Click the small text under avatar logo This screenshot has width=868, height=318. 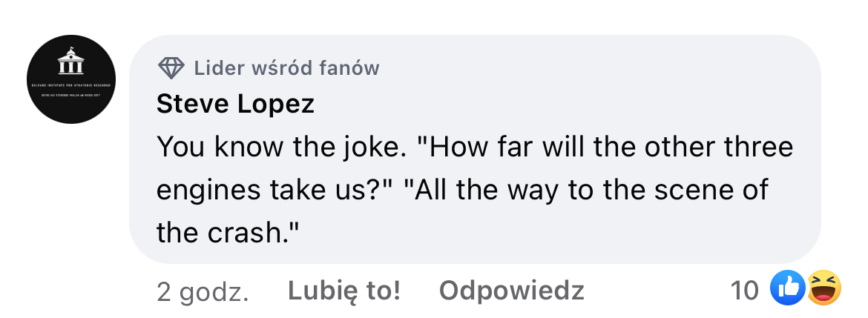coord(70,92)
